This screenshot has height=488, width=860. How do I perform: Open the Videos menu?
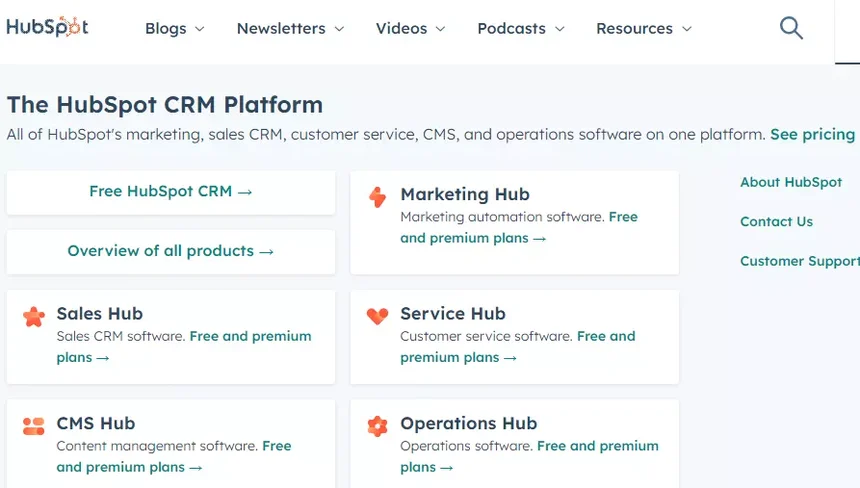pos(401,29)
